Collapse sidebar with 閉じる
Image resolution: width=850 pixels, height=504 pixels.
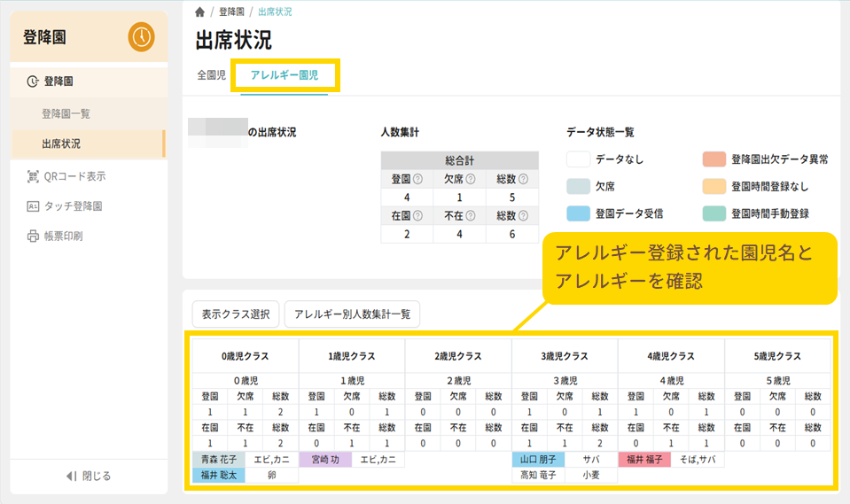[x=89, y=476]
